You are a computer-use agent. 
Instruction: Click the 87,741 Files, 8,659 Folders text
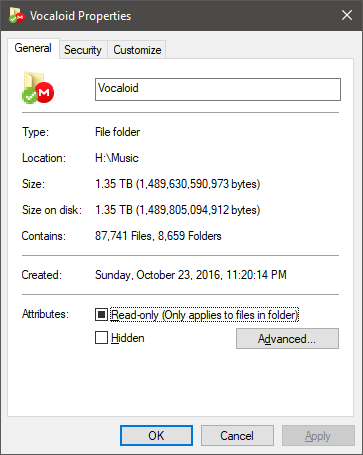pyautogui.click(x=158, y=236)
